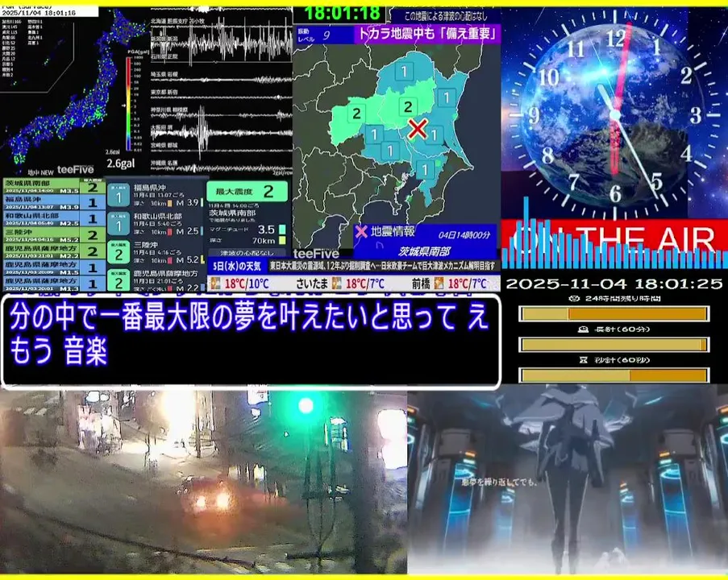Click the PGA timestamp 2025/11/04 18:01:16
This screenshot has height=580, width=728.
(x=39, y=13)
